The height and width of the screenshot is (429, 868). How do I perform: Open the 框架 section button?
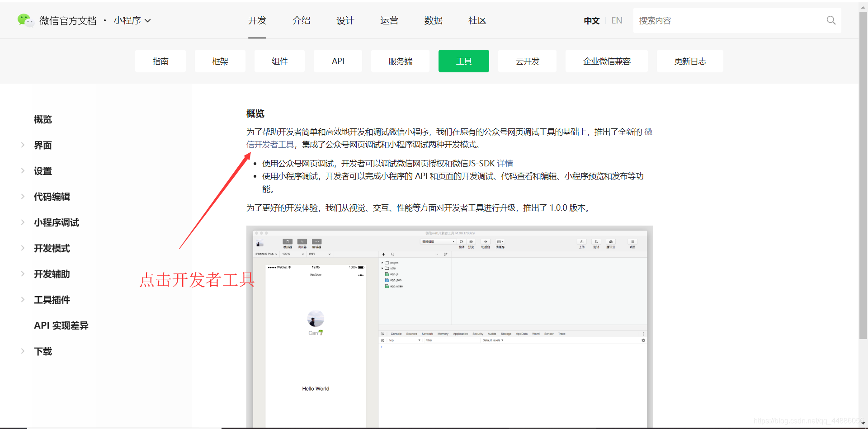pos(220,61)
